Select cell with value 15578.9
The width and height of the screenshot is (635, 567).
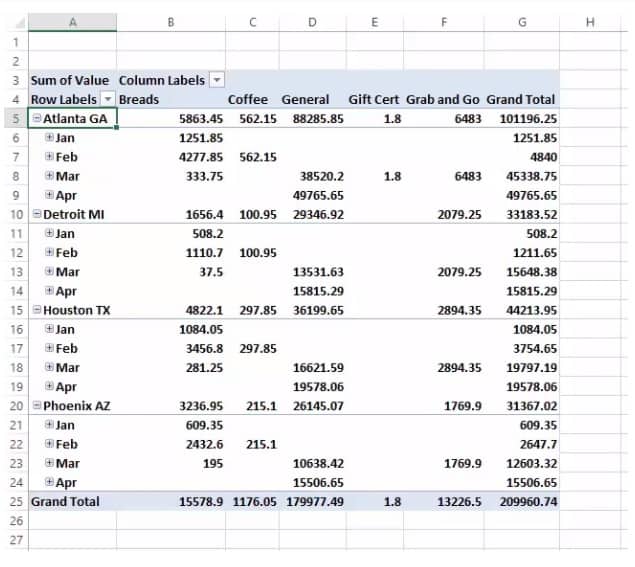click(171, 501)
